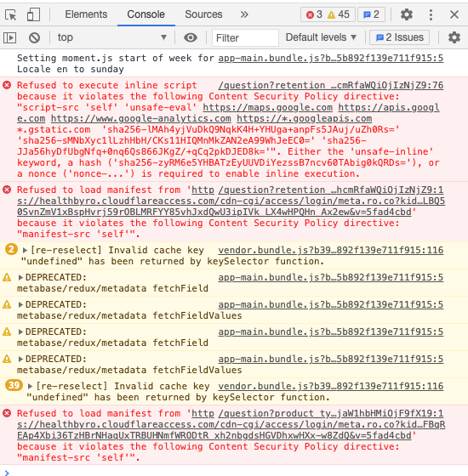The image size is (468, 476).
Task: Open /question?retention link ending in Z9:1
Action: (x=331, y=190)
